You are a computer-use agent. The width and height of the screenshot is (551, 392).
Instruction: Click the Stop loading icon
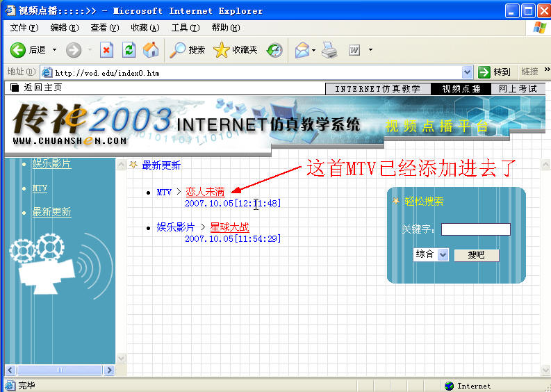click(x=106, y=50)
